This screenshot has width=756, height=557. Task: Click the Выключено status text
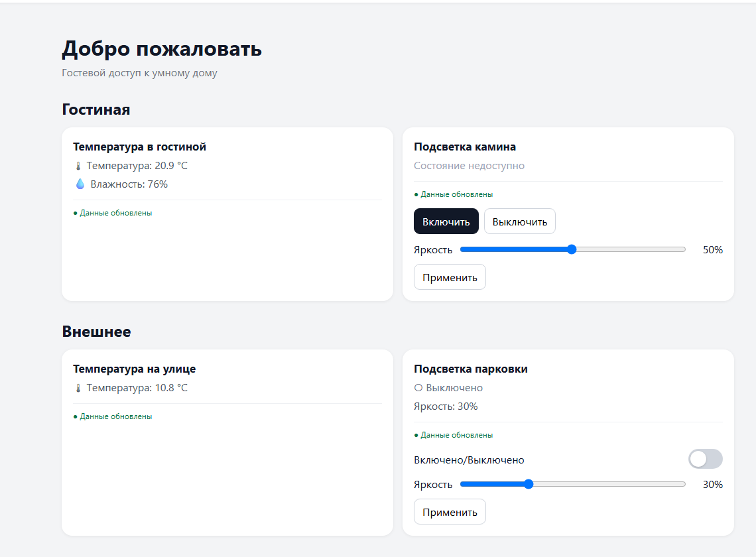(454, 388)
